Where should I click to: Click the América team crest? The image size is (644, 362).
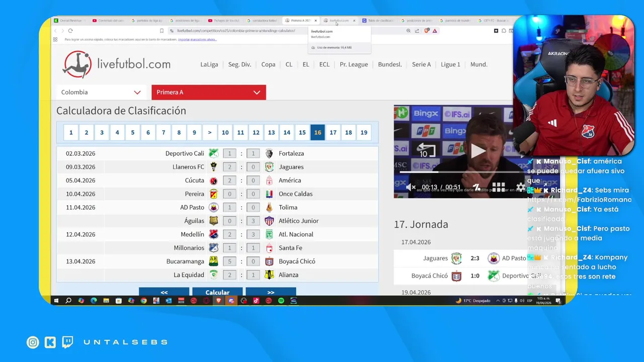pos(269,180)
